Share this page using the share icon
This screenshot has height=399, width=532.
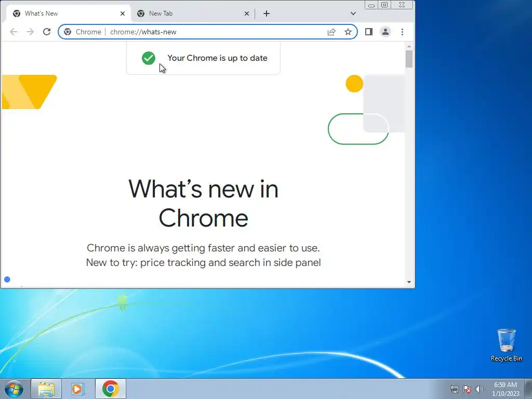[331, 32]
